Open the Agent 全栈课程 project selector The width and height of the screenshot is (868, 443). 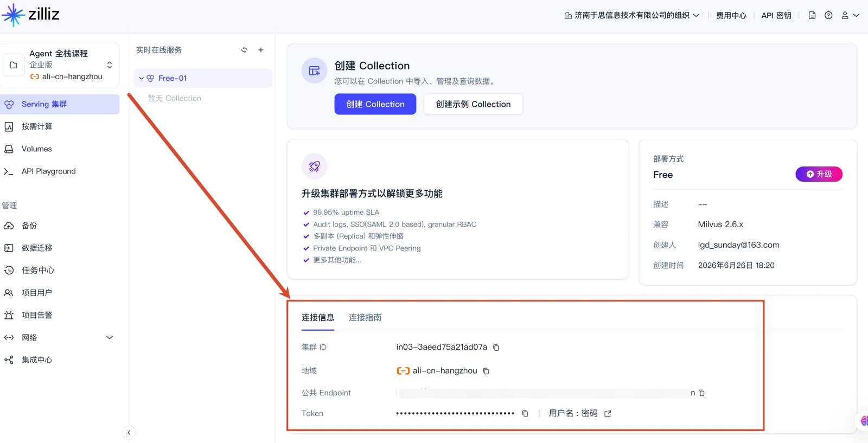pos(60,65)
